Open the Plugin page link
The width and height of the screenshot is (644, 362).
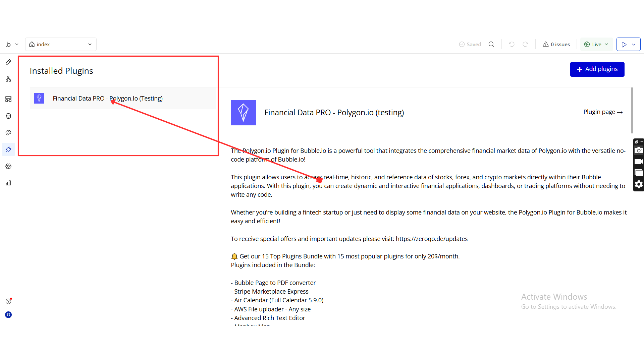(603, 112)
